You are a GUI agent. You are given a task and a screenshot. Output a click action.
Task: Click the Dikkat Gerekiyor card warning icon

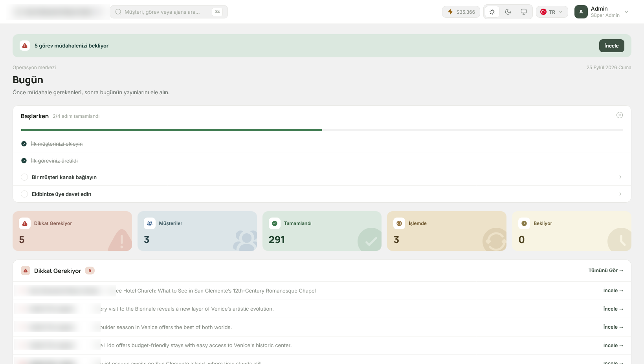(x=25, y=223)
